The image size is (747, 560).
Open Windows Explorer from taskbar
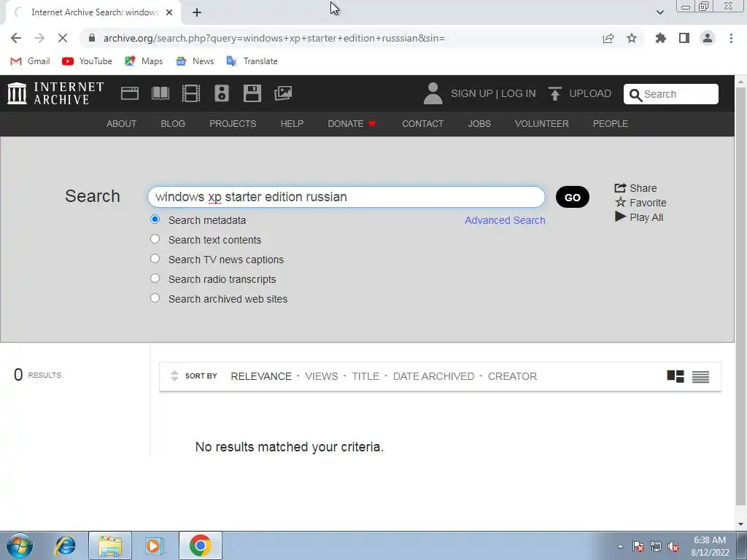pos(110,545)
